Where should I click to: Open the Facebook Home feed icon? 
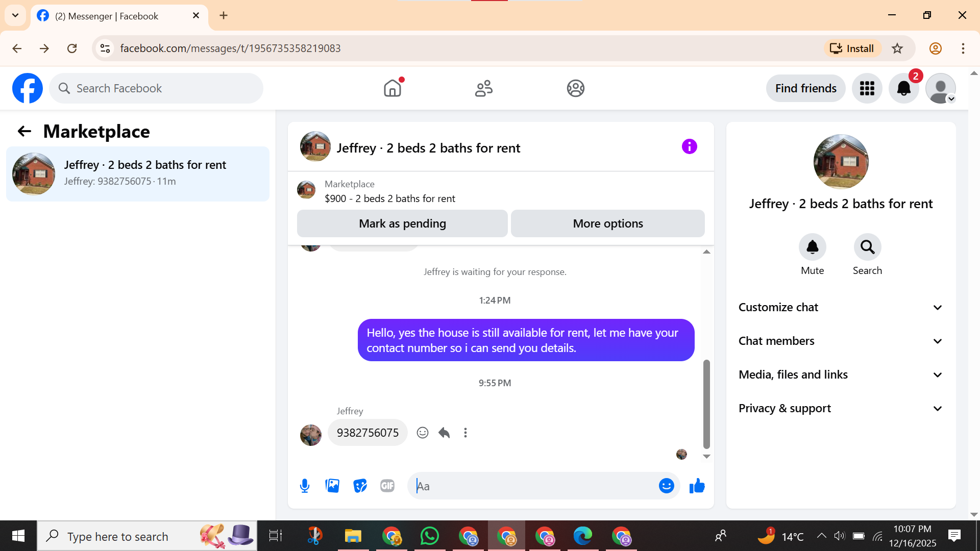[x=393, y=88]
